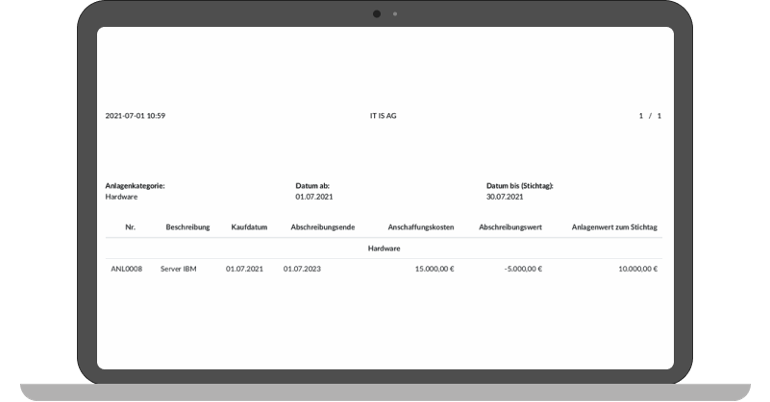770x402 pixels.
Task: Click the Anschaffungskosten column header
Action: pyautogui.click(x=420, y=227)
